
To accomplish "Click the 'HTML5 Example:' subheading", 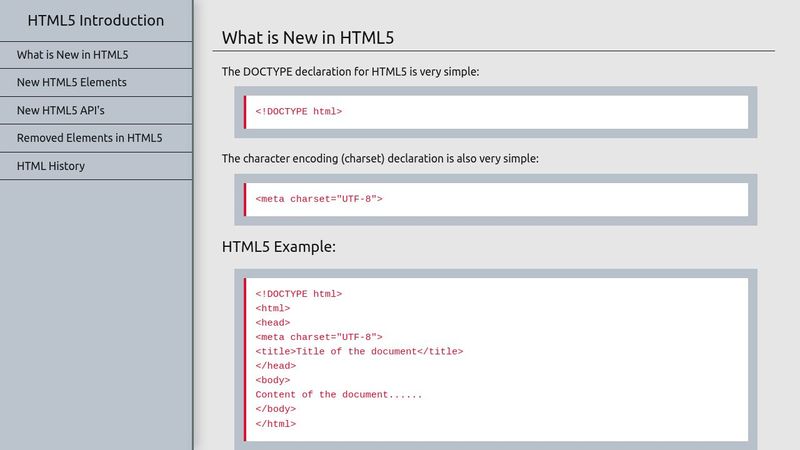I will pos(279,247).
